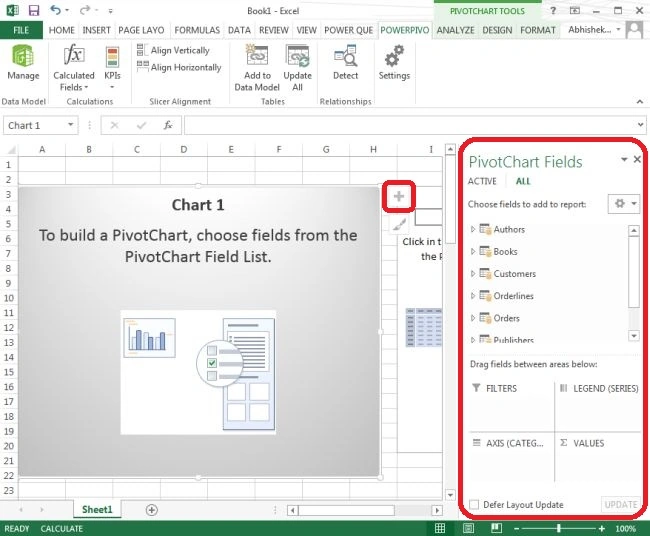Switch to the FORMULAS tab
Viewport: 650px width, 536px height.
pos(197,30)
